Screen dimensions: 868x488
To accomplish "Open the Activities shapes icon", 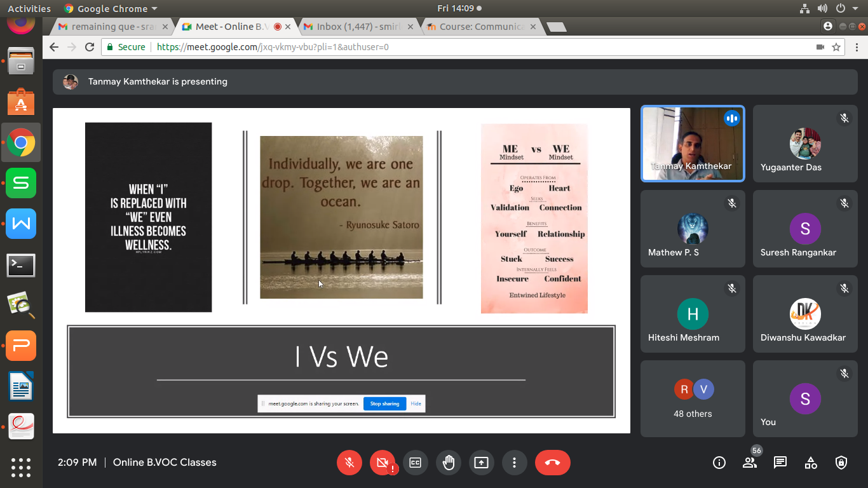I will [x=811, y=463].
